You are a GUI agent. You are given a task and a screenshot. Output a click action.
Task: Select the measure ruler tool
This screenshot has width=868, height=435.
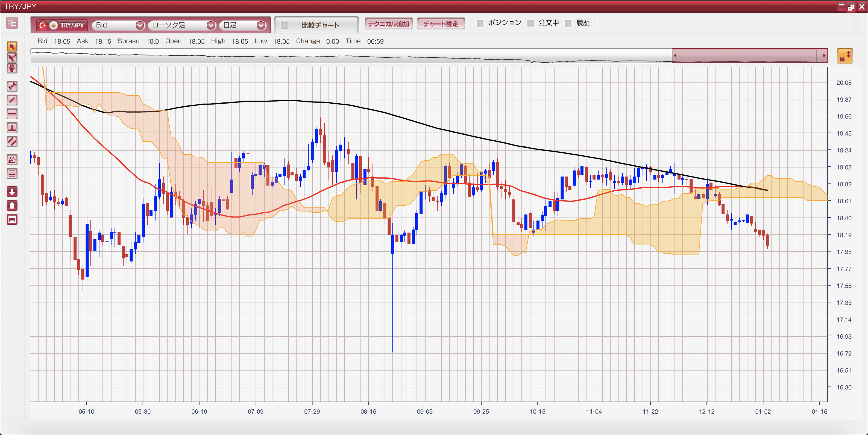[12, 86]
